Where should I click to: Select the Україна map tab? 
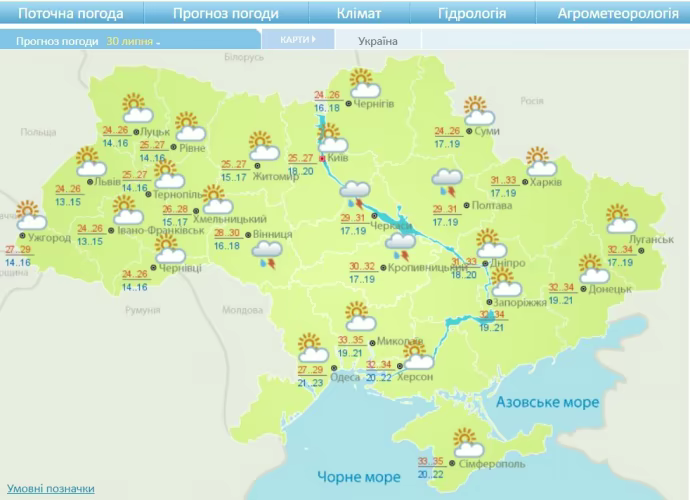(377, 41)
